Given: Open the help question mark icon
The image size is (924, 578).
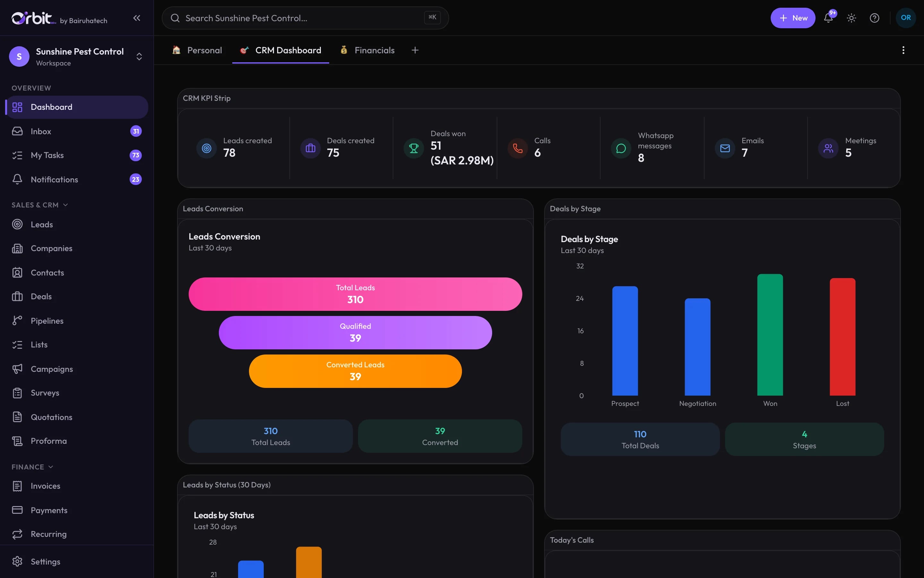Looking at the screenshot, I should (874, 18).
